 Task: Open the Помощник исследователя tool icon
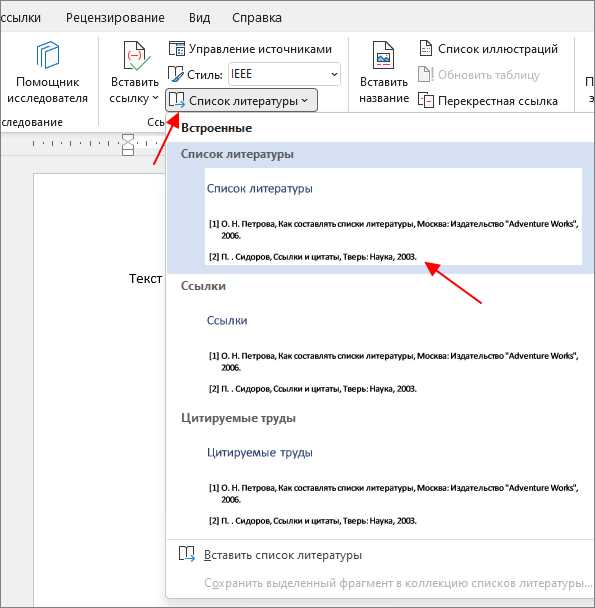click(x=48, y=55)
